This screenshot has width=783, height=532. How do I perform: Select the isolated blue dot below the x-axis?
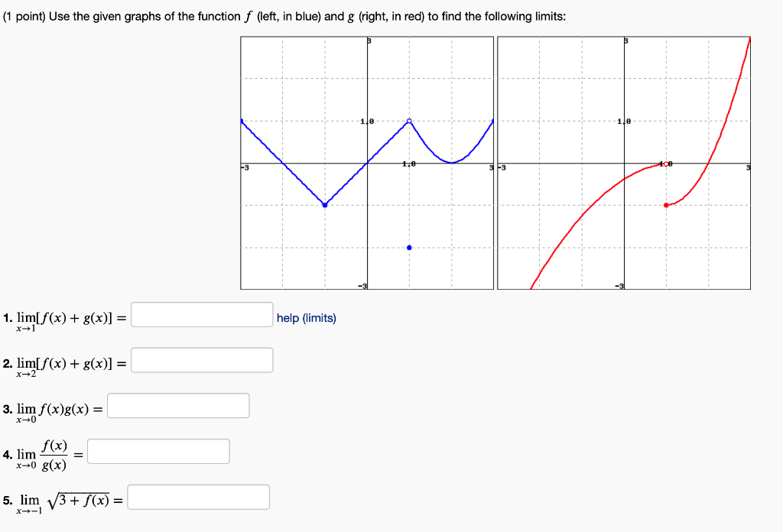(410, 247)
